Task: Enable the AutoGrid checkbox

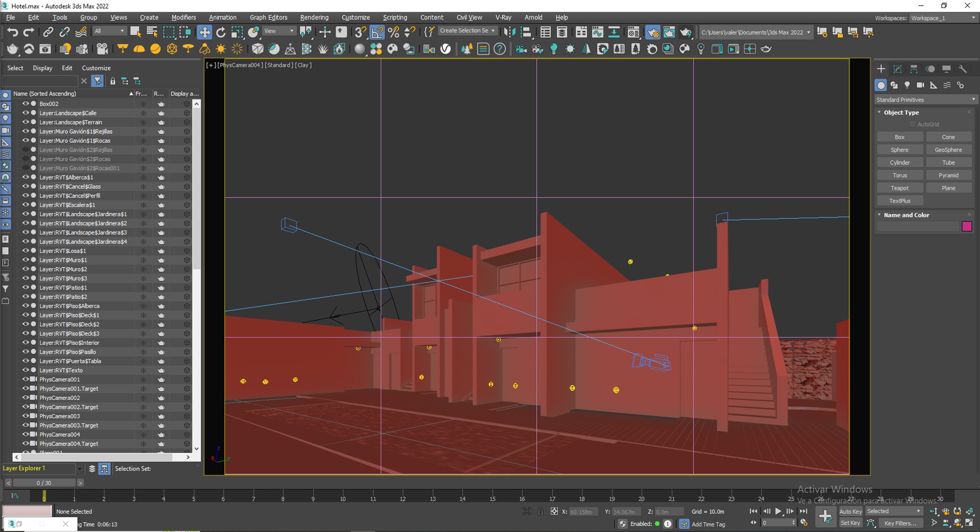Action: point(912,124)
